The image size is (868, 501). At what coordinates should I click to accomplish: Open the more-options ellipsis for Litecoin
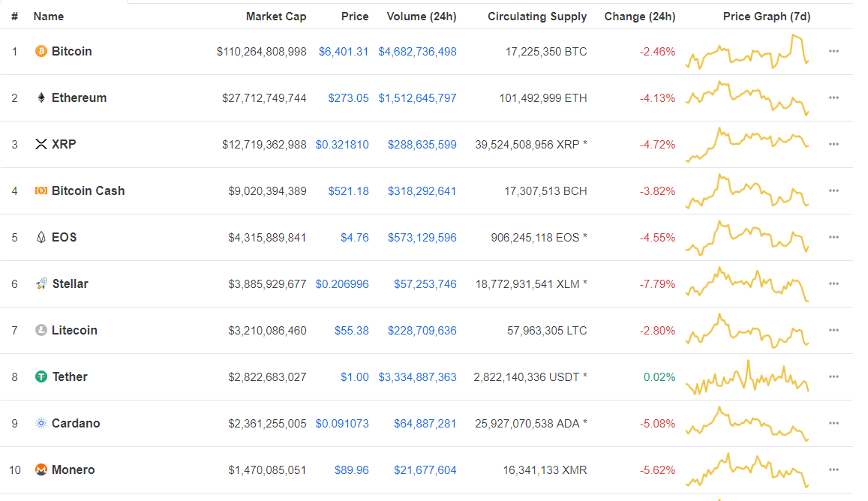tap(833, 330)
